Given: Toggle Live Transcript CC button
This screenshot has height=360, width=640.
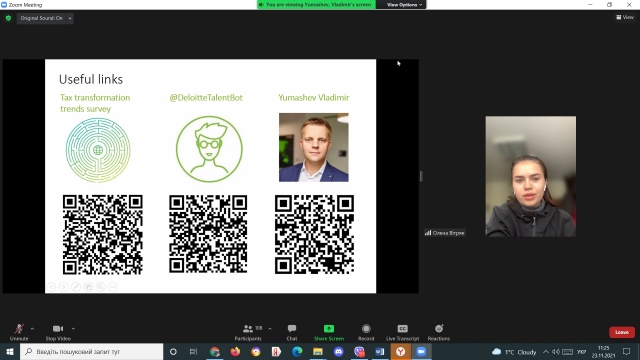Looking at the screenshot, I should tap(402, 332).
